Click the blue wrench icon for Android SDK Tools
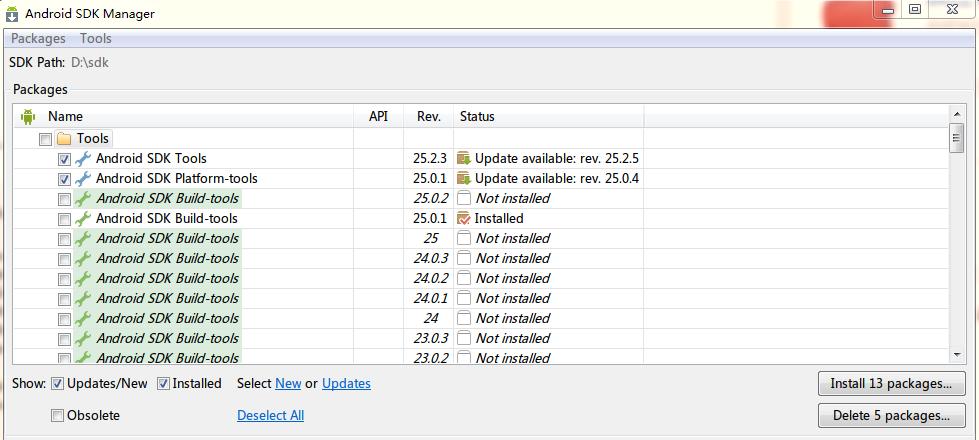The image size is (979, 440). [83, 159]
